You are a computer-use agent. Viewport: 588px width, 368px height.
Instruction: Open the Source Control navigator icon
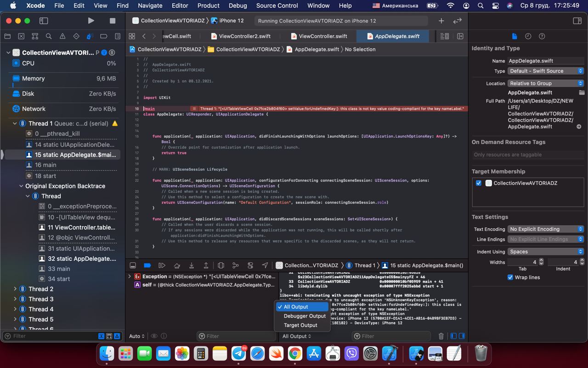coord(21,36)
